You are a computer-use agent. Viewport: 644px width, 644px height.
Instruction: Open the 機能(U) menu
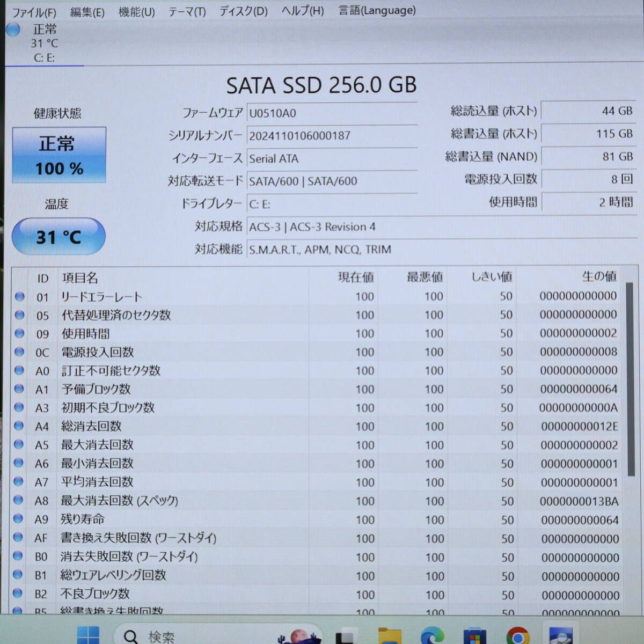(x=136, y=12)
